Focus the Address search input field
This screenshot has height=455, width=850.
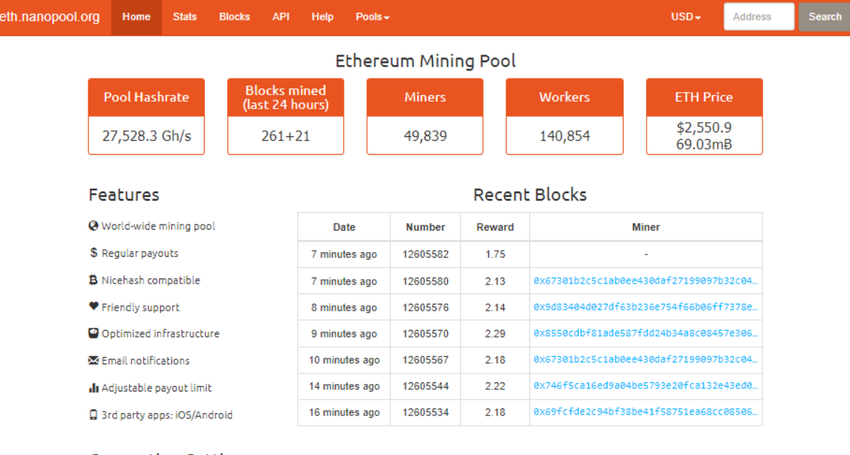758,17
